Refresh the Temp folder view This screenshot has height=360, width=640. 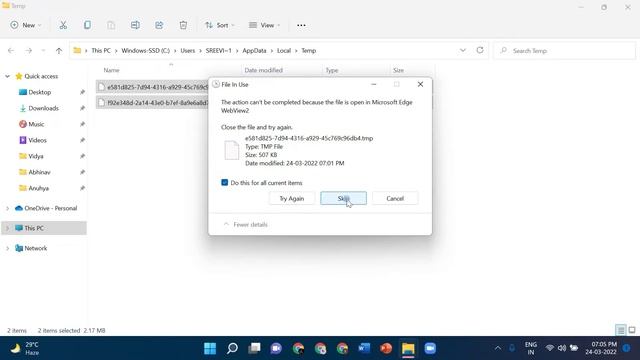480,50
